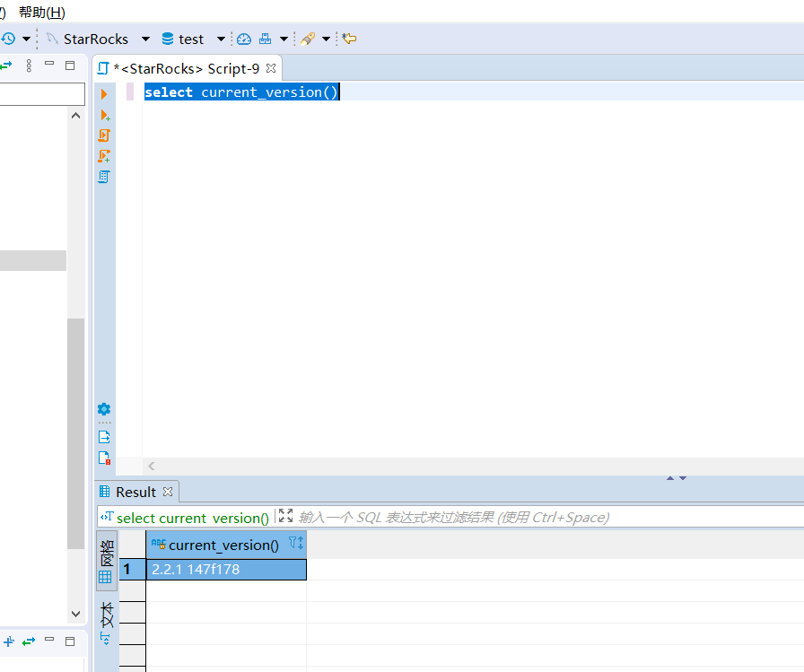804x672 pixels.
Task: Switch result view to Text (文本) mode
Action: 106,624
